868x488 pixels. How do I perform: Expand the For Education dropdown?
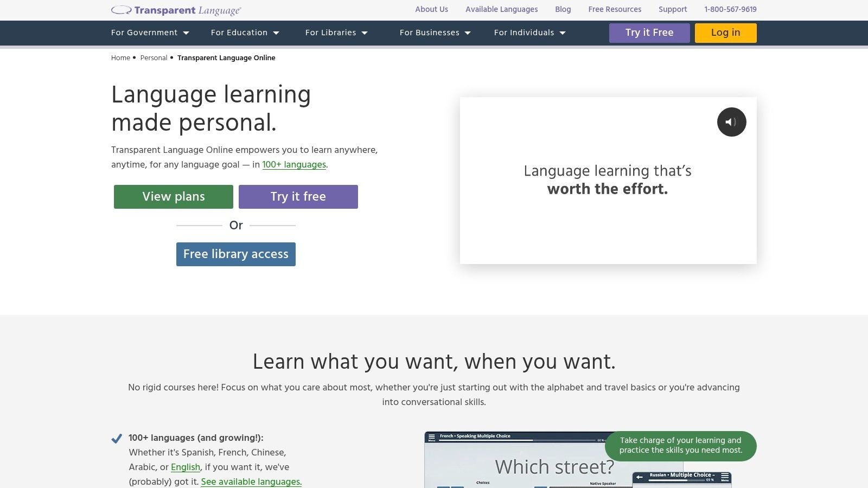[x=245, y=33]
